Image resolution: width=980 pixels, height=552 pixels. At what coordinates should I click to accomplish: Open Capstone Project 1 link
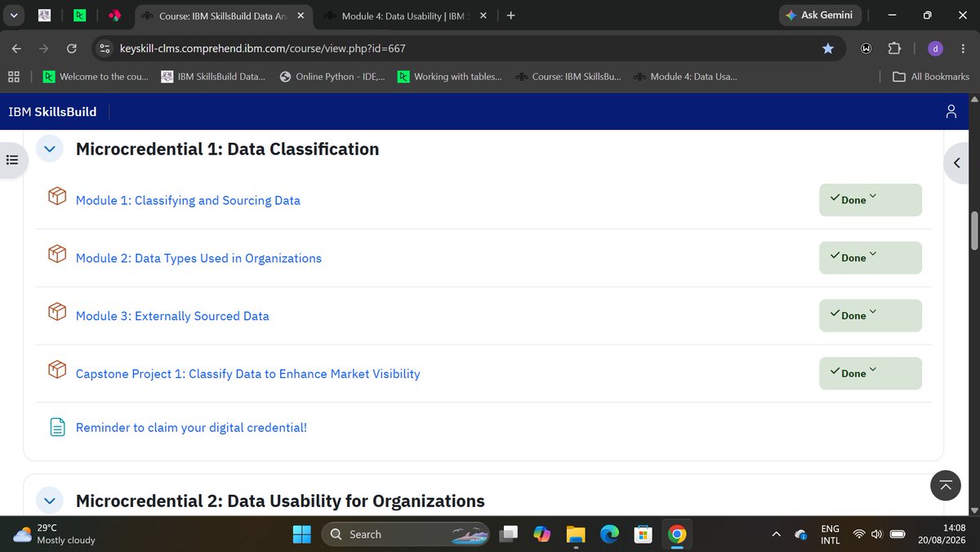[247, 374]
